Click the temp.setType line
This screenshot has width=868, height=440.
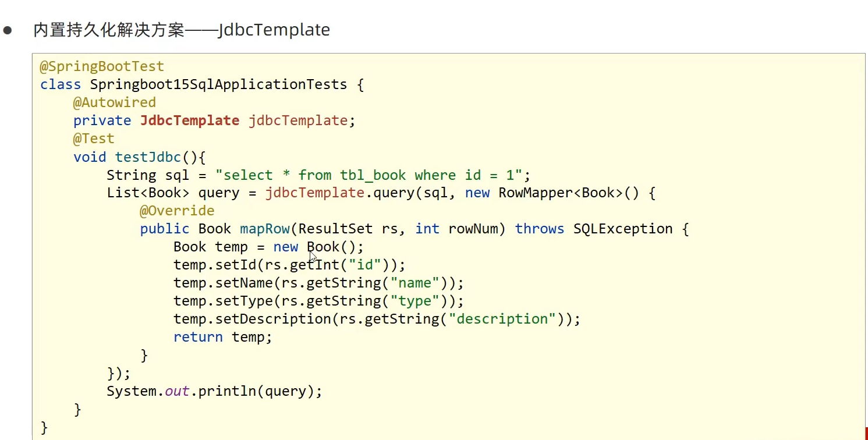pos(318,301)
